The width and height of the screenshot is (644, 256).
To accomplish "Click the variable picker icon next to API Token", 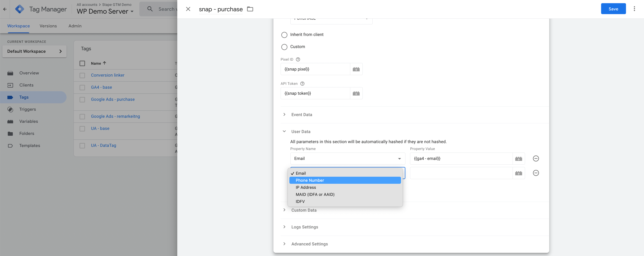I will 355,93.
